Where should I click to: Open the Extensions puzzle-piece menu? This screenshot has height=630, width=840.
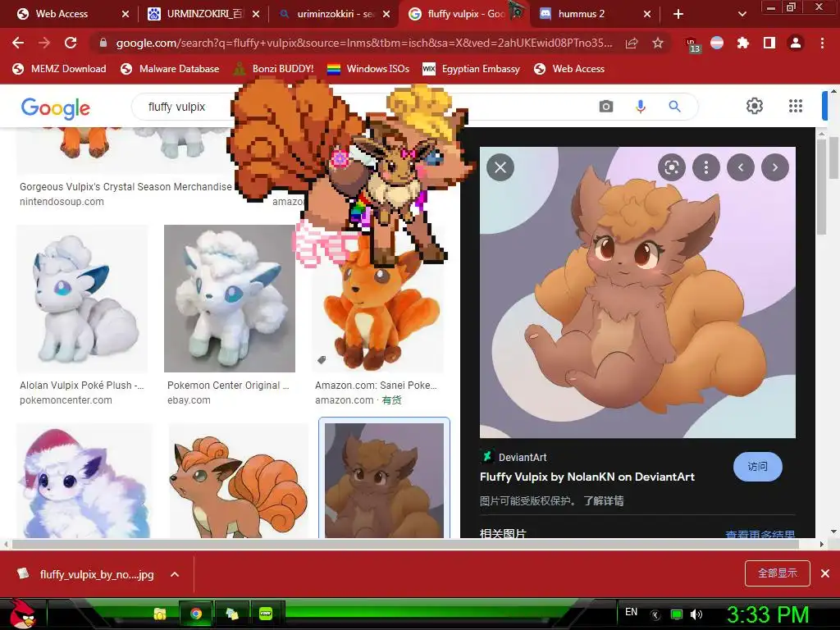(742, 43)
